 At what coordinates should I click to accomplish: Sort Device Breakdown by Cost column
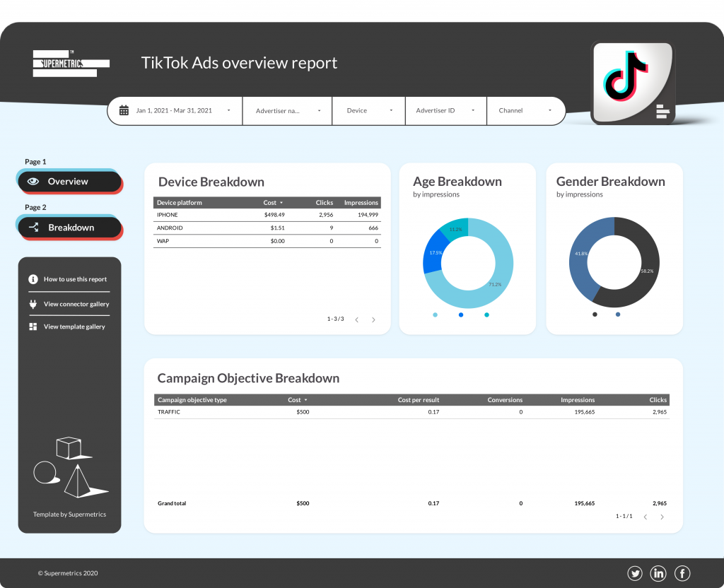[273, 203]
